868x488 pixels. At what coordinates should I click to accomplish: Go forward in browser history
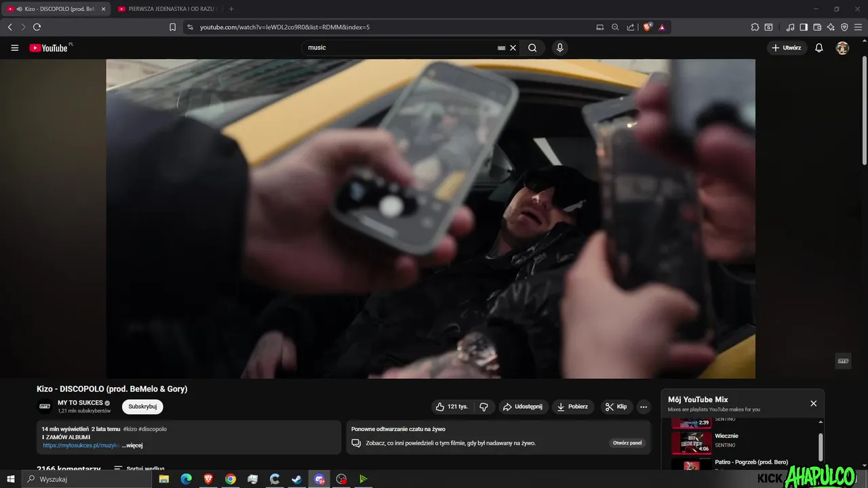click(23, 27)
